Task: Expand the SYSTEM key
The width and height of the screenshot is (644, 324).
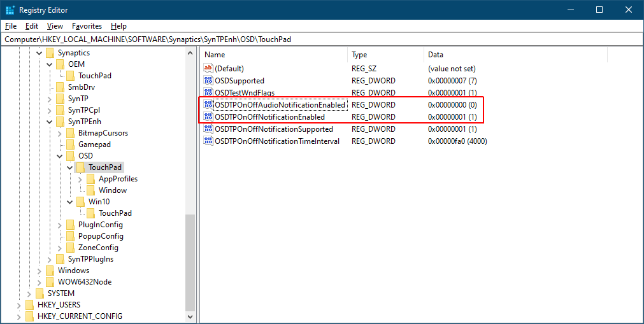Action: (x=29, y=293)
